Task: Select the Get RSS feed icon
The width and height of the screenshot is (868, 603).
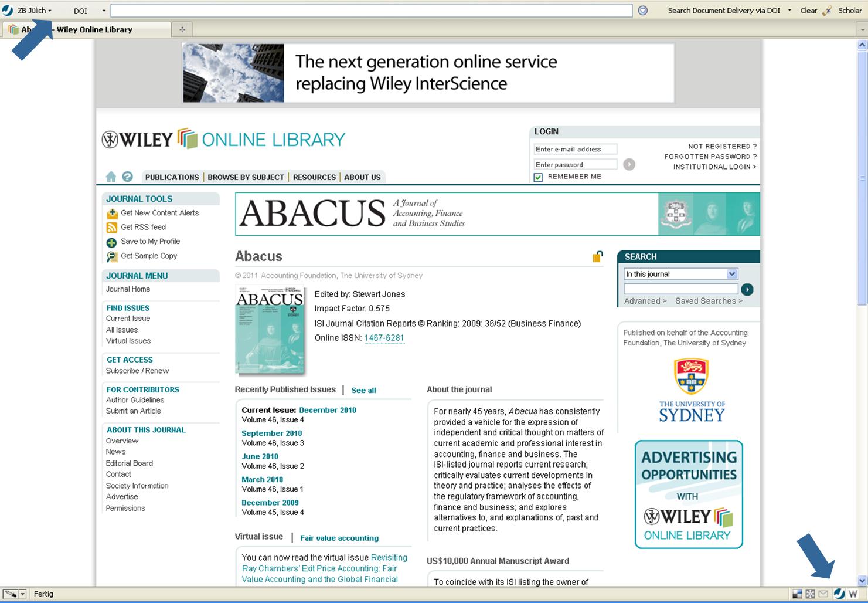Action: click(x=112, y=227)
